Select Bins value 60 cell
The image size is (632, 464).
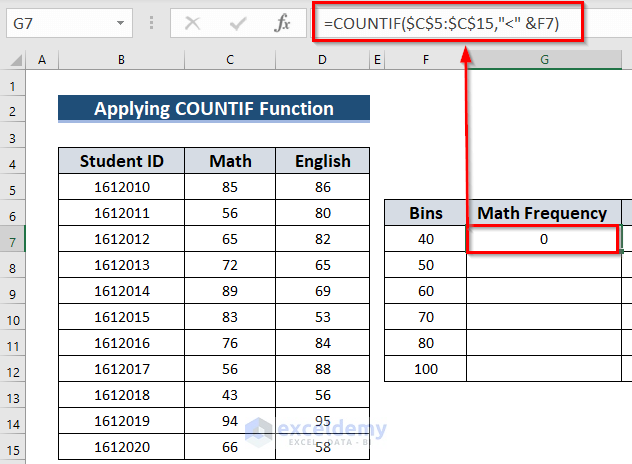tap(426, 291)
